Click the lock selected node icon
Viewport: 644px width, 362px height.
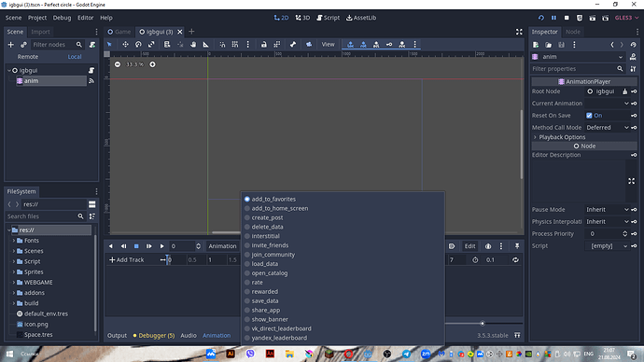(264, 45)
